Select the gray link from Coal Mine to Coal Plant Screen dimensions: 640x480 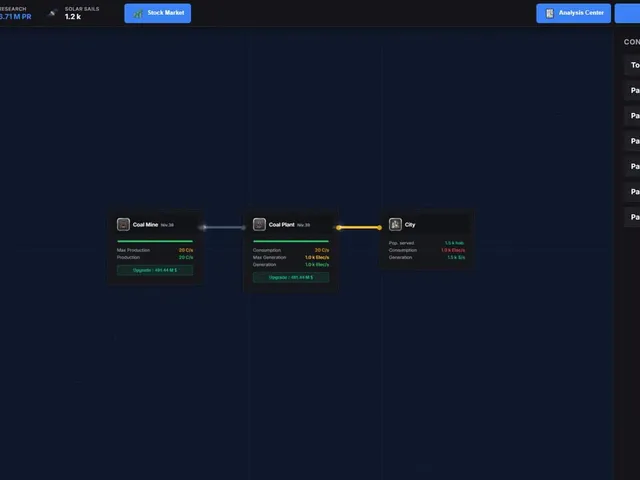pos(224,227)
